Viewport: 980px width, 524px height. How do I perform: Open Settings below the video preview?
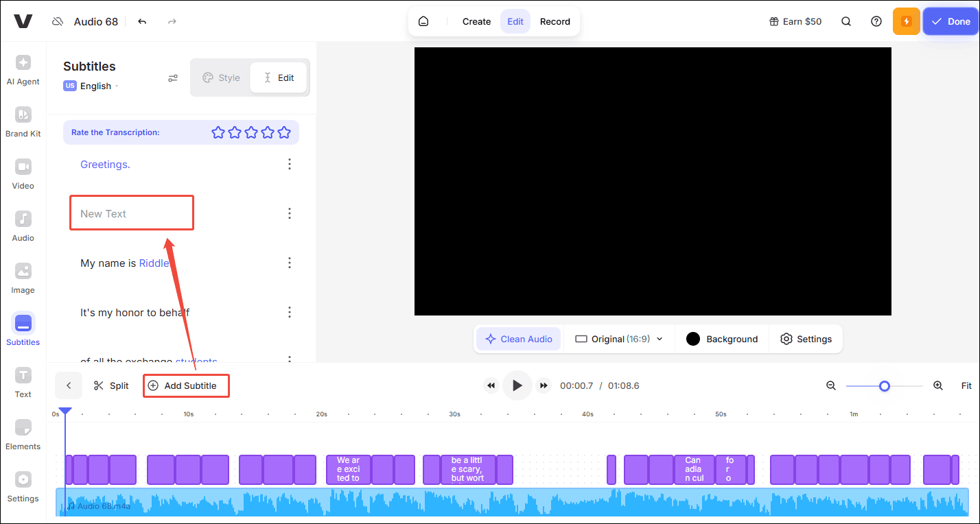(x=806, y=339)
